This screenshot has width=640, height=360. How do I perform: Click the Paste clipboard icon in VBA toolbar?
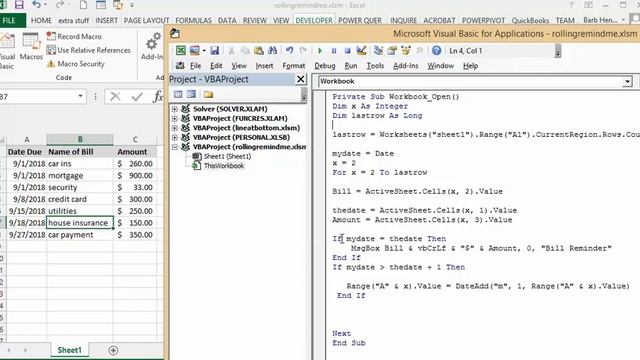tap(259, 51)
